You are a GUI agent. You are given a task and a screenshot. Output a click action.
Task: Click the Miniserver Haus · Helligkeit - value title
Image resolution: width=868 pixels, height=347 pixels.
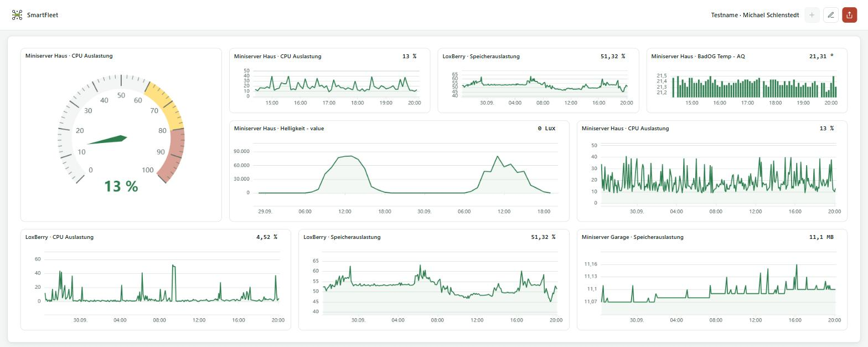click(x=279, y=129)
